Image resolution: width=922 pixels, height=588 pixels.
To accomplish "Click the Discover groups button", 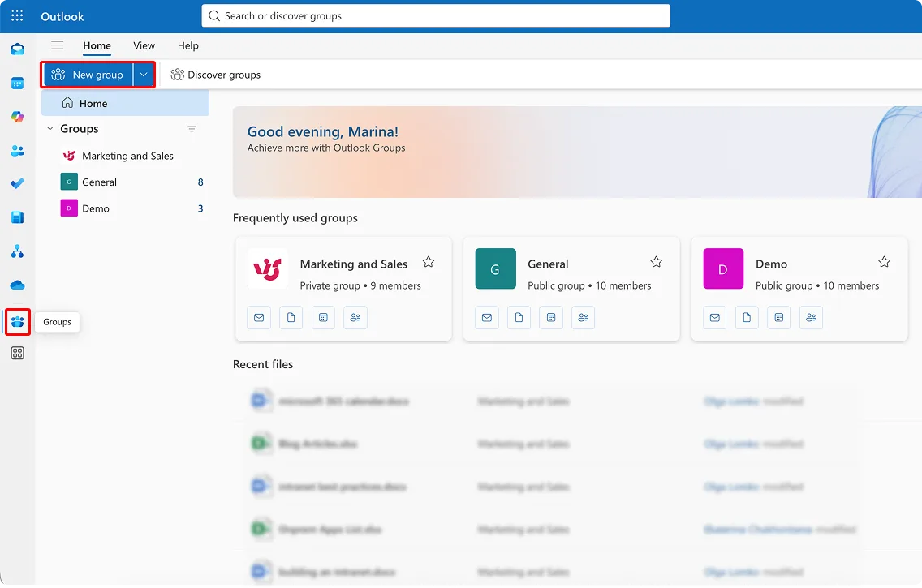I will point(214,74).
